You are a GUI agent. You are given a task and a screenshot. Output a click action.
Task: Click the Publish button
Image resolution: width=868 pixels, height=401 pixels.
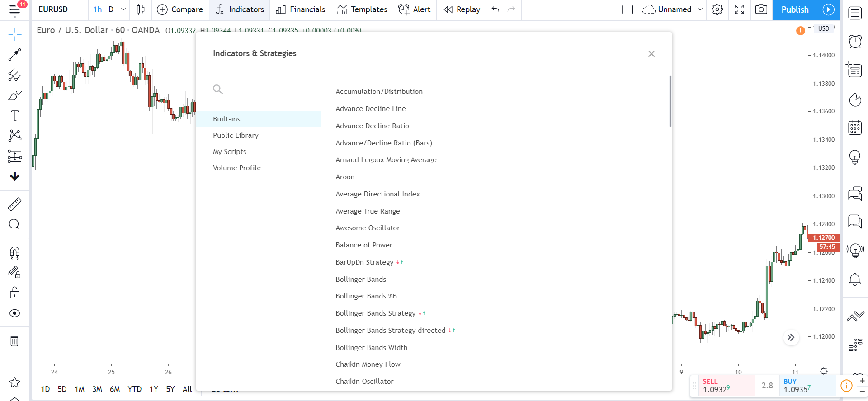795,10
